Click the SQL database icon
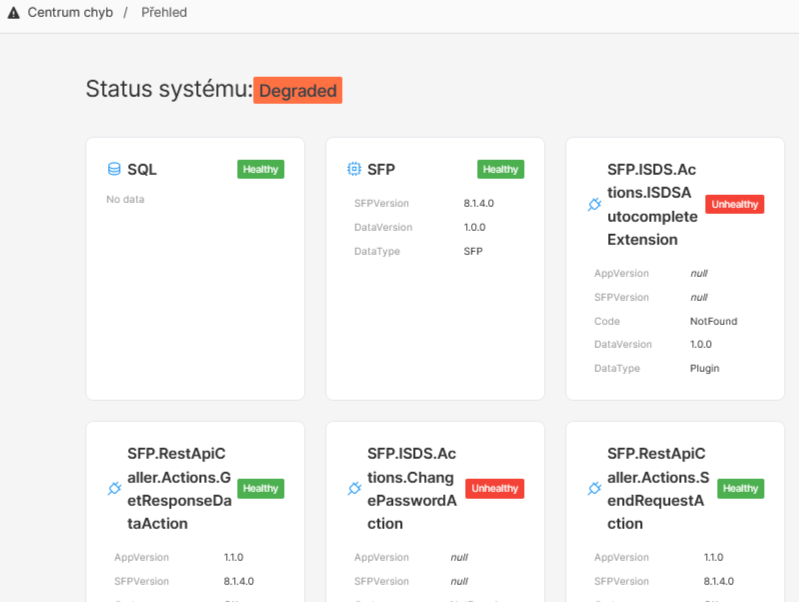The height and width of the screenshot is (602, 799). [114, 169]
